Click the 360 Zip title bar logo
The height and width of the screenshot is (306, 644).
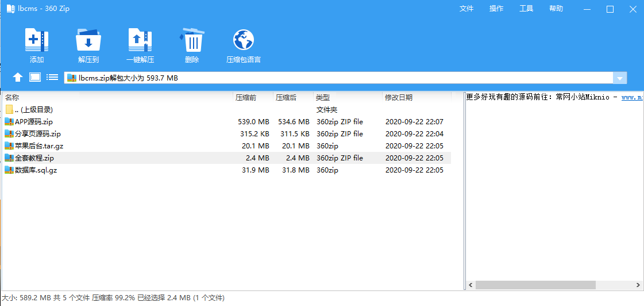pyautogui.click(x=11, y=9)
